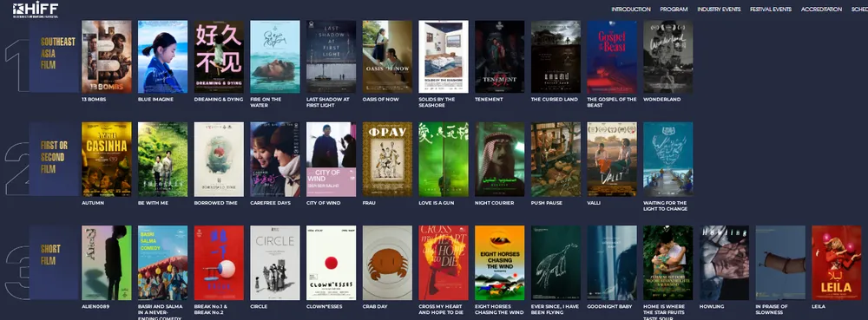Click the 'HOWLING' title text
The height and width of the screenshot is (320, 868).
tap(712, 306)
